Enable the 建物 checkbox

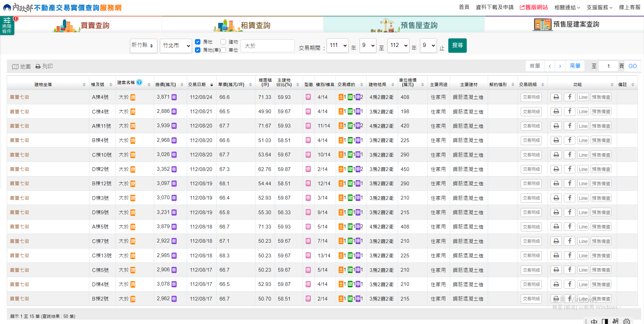pyautogui.click(x=223, y=42)
